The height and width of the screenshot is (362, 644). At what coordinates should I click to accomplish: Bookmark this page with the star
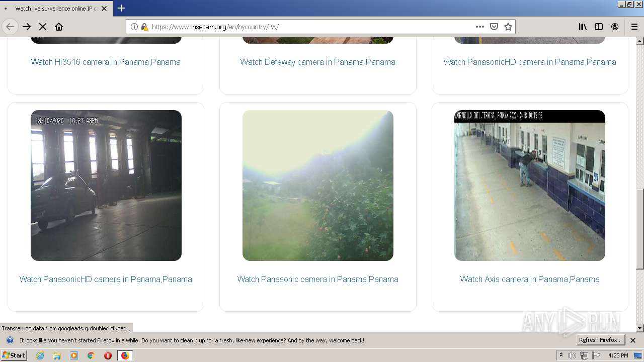[x=508, y=27]
